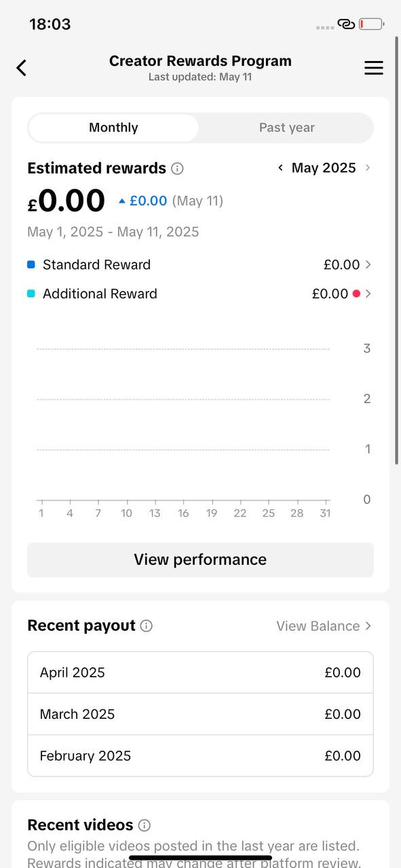401x868 pixels.
Task: Tap the info icon next to Recent payout
Action: (147, 626)
